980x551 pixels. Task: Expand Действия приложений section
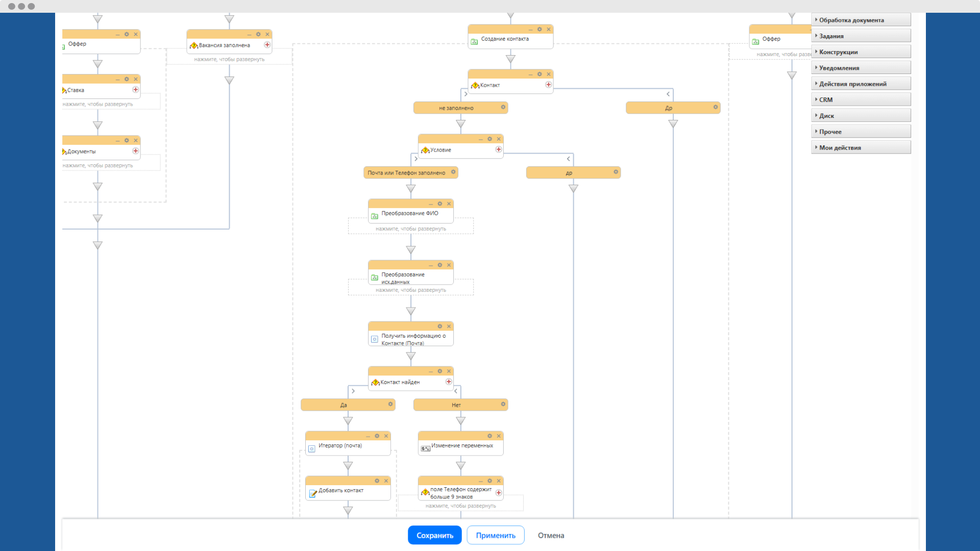[x=861, y=84]
